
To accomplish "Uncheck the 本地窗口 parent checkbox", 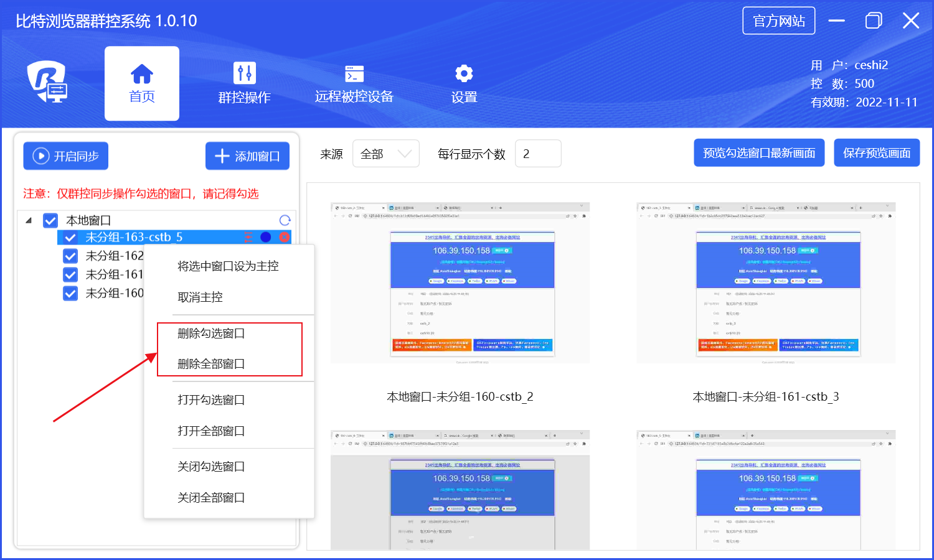I will pyautogui.click(x=50, y=220).
